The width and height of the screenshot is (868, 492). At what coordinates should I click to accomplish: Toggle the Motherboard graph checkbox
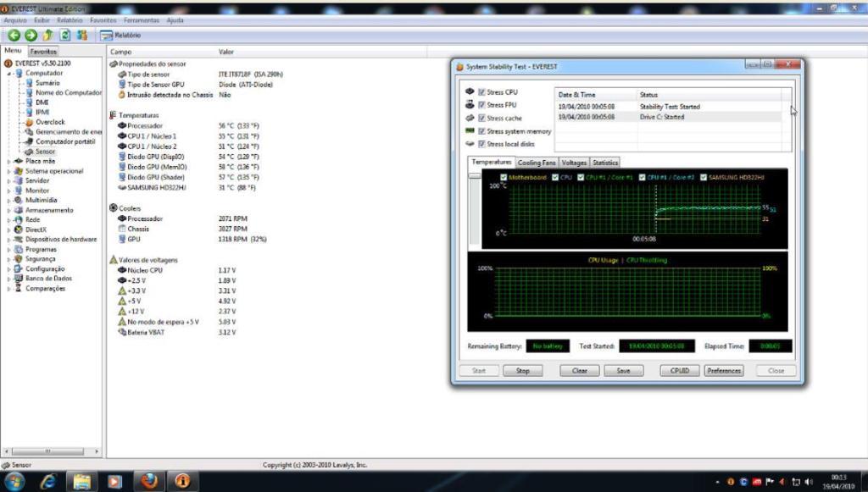tap(504, 178)
